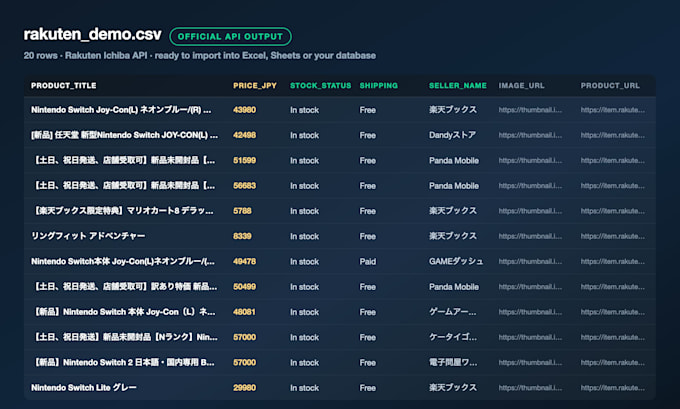680x409 pixels.
Task: Select the title cell in the 51599 row
Action: (123, 160)
